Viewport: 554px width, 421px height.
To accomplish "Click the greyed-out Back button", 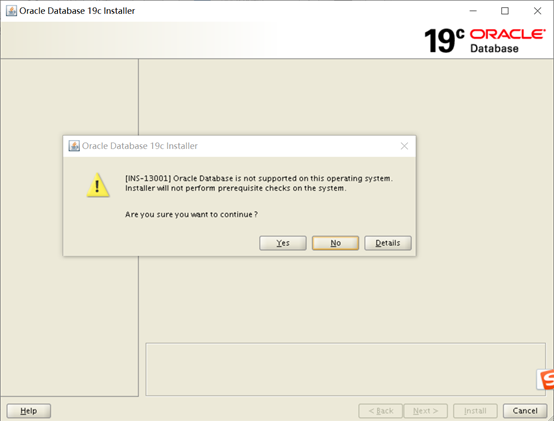I will point(381,411).
